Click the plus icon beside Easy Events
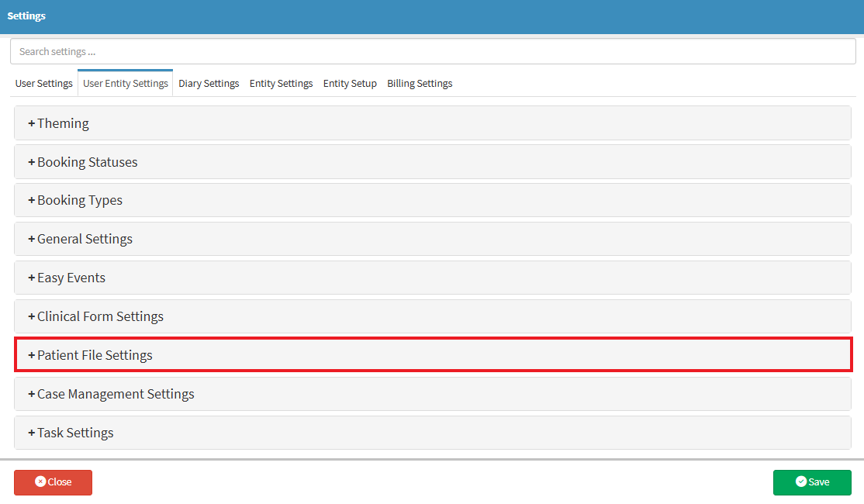864x504 pixels. coord(32,278)
